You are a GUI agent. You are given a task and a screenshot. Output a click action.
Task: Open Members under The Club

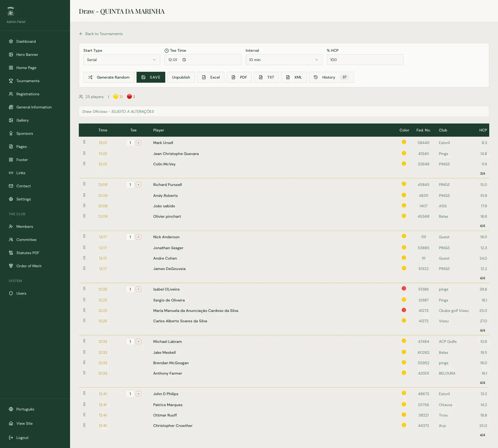35,226
